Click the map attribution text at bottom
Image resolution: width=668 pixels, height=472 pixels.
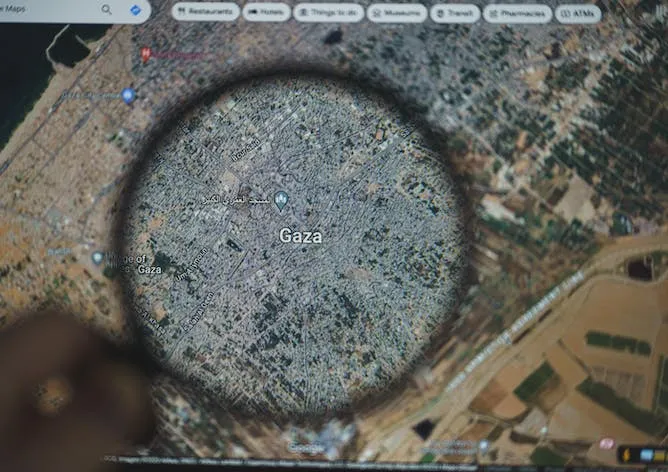tap(200, 465)
